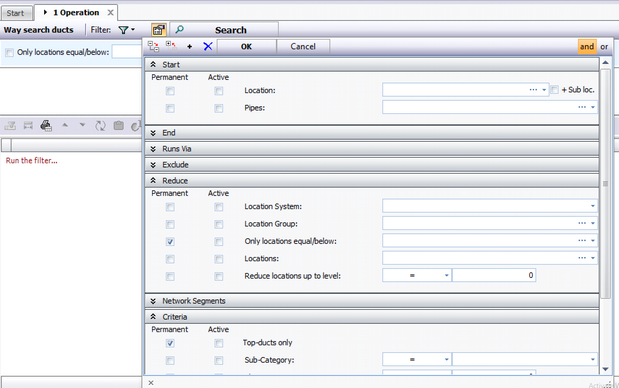Tick Active checkbox for Sub-Category
Viewport: 619px width, 388px height.
click(219, 361)
